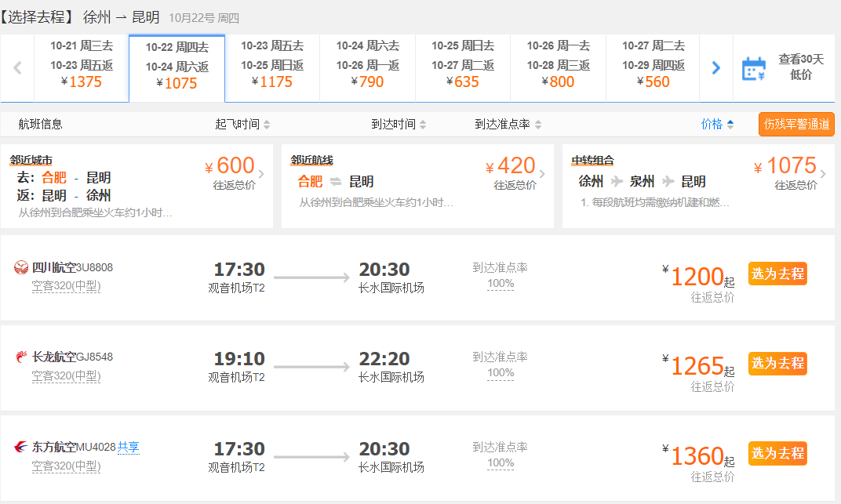This screenshot has height=504, width=841.
Task: Sort flights by 价格 price
Action: 717,124
